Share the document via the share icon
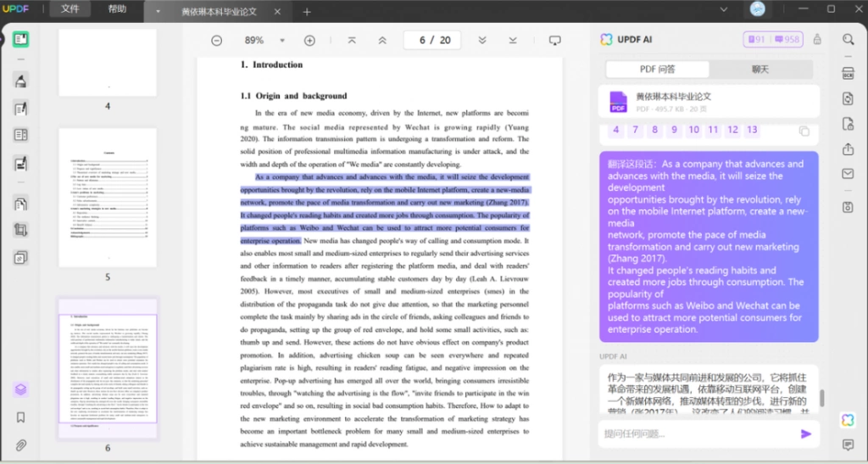 848,149
